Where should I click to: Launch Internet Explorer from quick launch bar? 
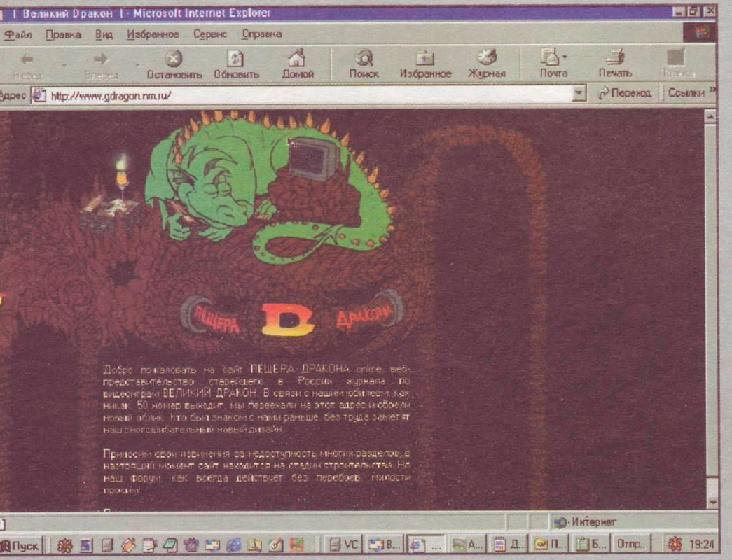(233, 545)
